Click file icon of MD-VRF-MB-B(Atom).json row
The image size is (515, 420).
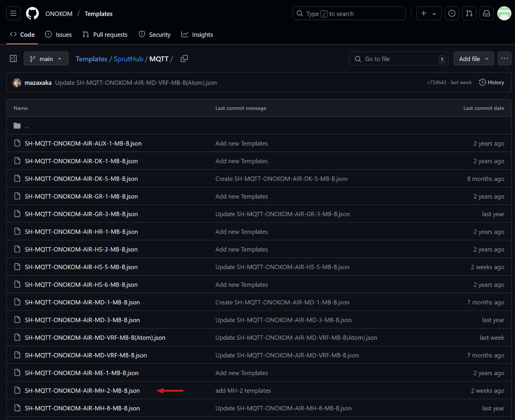17,337
